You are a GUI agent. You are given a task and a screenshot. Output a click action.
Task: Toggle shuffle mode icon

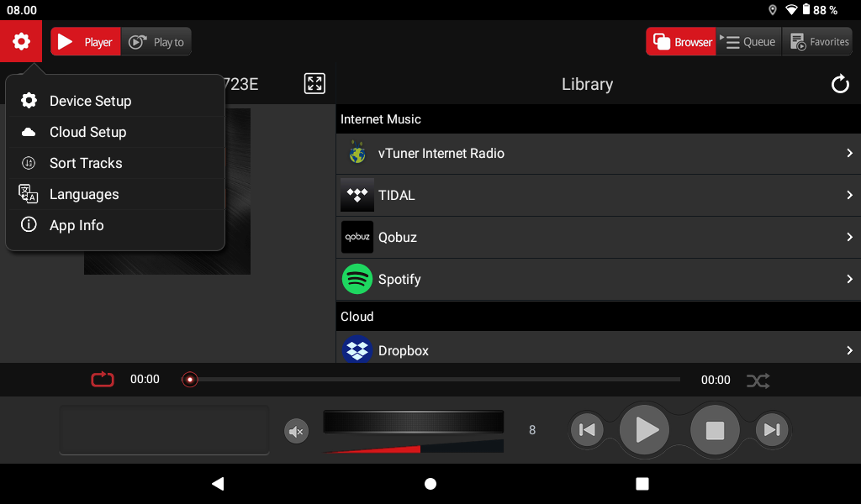point(758,380)
